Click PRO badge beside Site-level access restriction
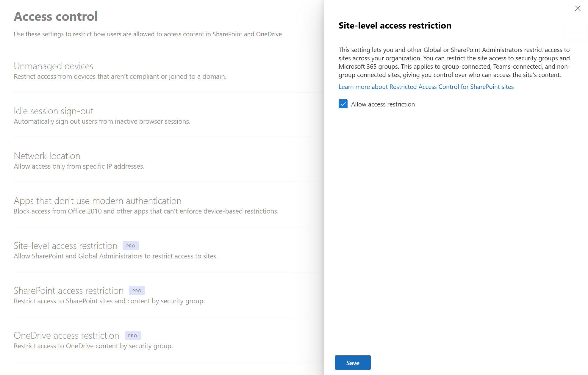 tap(131, 246)
